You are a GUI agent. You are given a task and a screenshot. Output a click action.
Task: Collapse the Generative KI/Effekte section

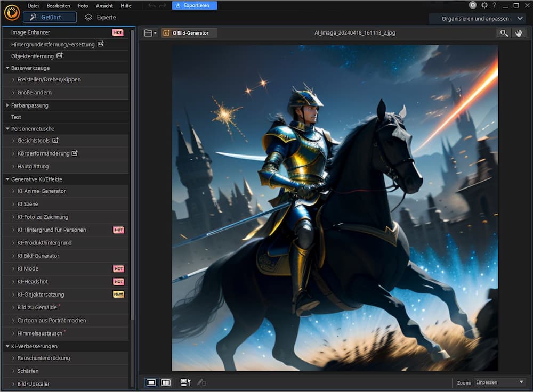7,178
